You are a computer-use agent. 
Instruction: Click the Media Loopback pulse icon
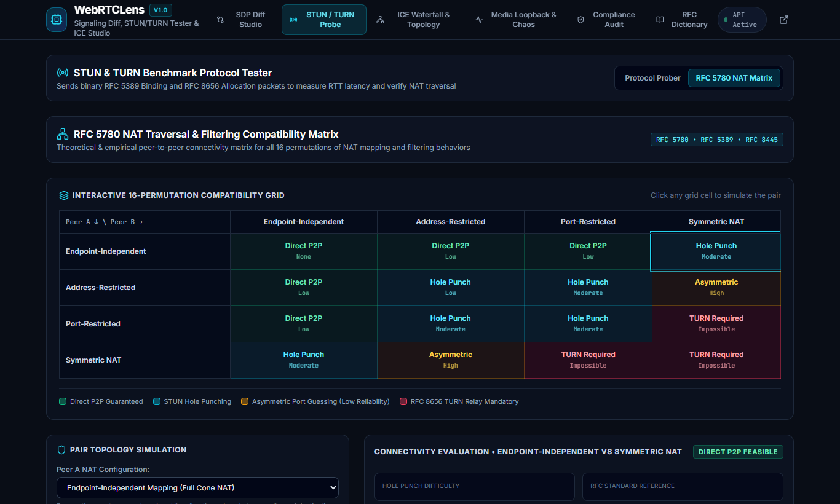pyautogui.click(x=480, y=20)
